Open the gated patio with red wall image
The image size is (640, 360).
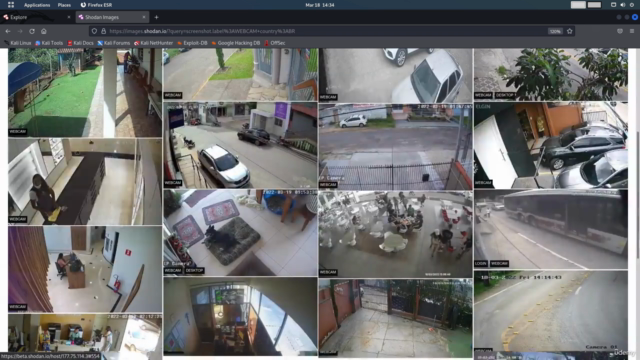pyautogui.click(x=396, y=318)
